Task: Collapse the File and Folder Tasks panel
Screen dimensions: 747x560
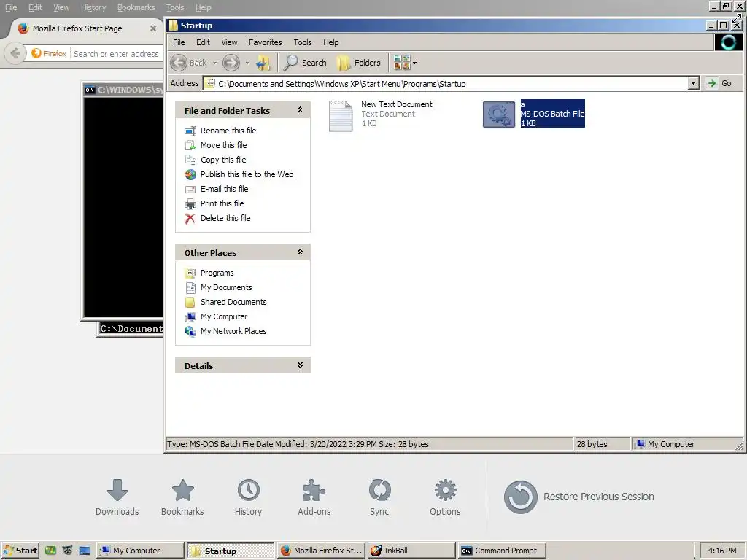Action: [300, 110]
